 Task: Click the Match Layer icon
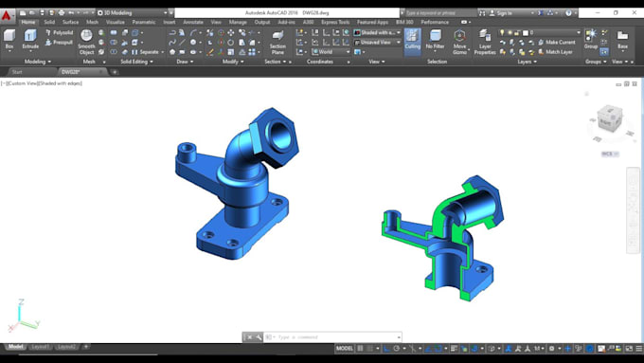point(555,52)
